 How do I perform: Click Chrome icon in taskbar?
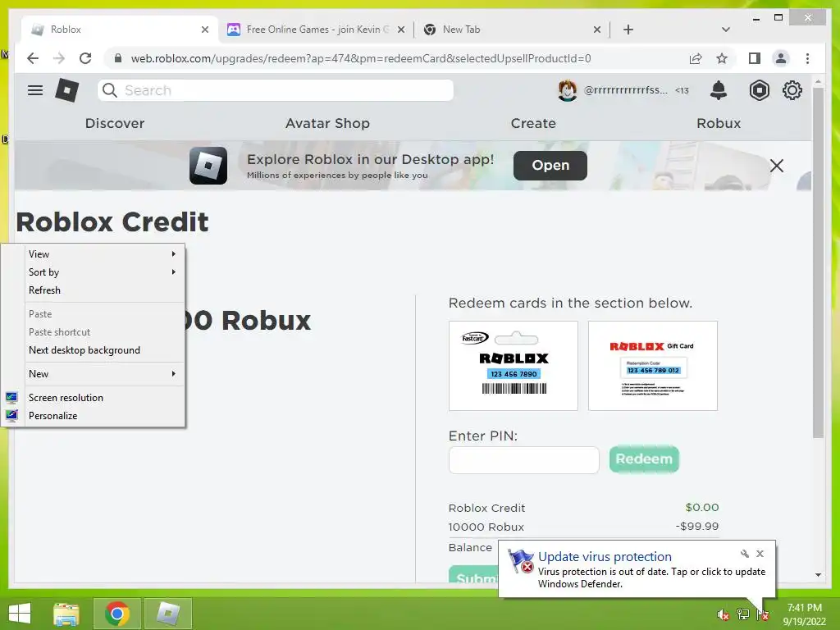[117, 614]
